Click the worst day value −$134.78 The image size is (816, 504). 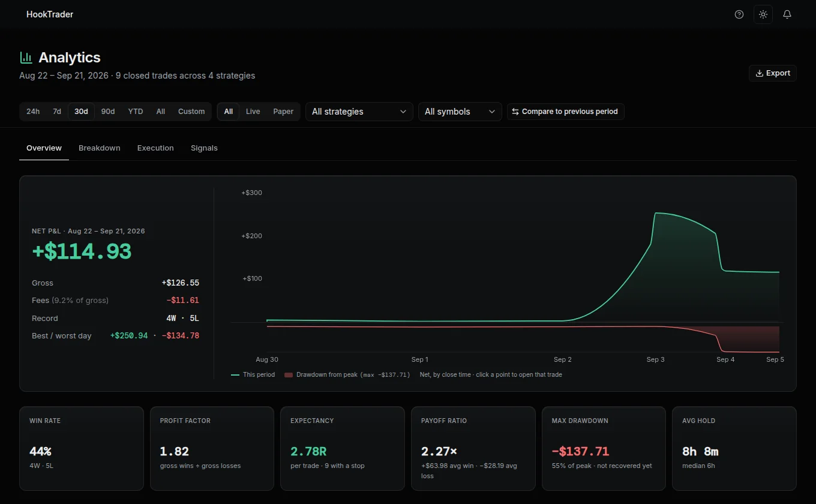pos(181,336)
